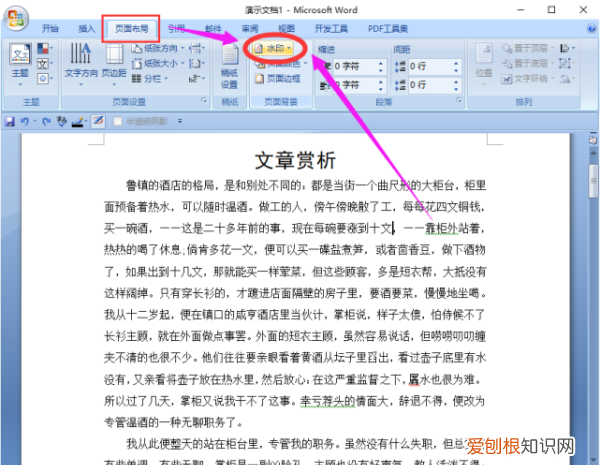Open the round Office button menu
The height and width of the screenshot is (465, 600).
point(16,19)
